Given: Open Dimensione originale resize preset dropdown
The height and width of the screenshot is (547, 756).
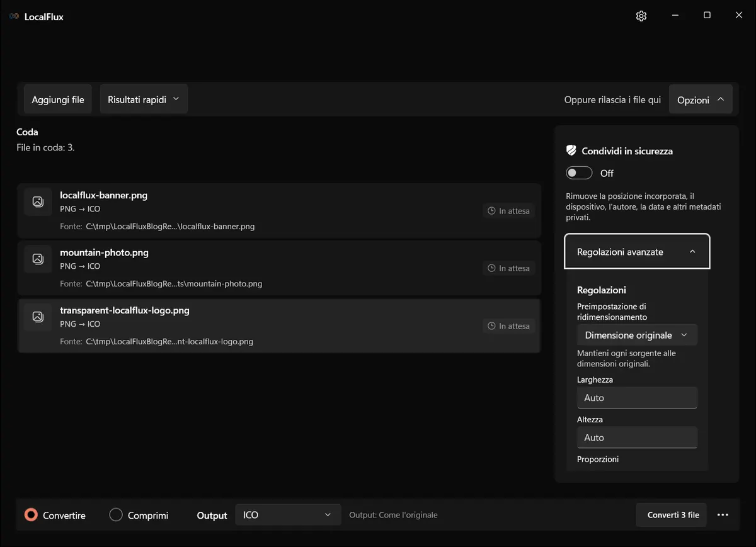Looking at the screenshot, I should point(637,335).
